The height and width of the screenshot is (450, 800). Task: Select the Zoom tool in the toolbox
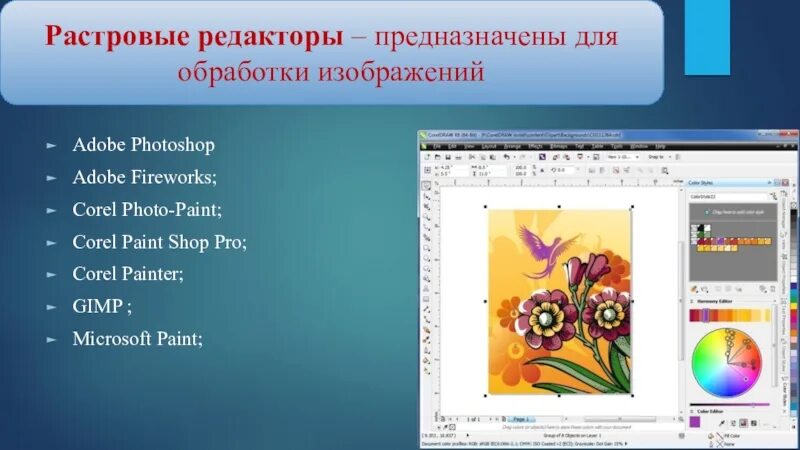pyautogui.click(x=427, y=217)
